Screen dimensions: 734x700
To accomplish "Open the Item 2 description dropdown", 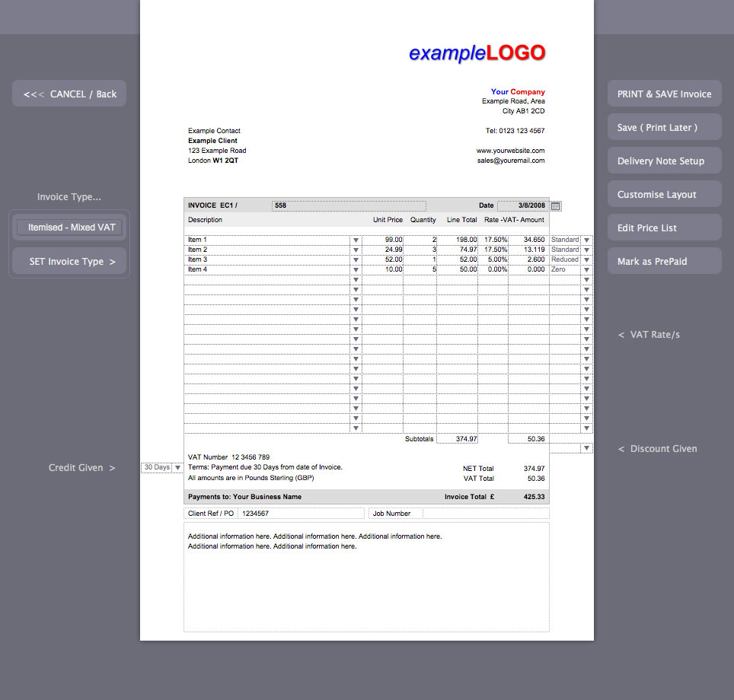I will pos(356,250).
